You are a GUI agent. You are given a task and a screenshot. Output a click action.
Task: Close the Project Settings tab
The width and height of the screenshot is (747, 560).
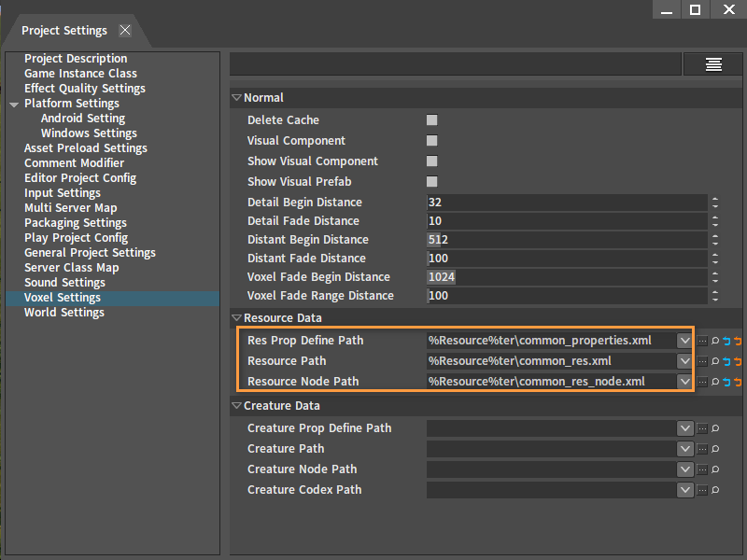point(125,31)
